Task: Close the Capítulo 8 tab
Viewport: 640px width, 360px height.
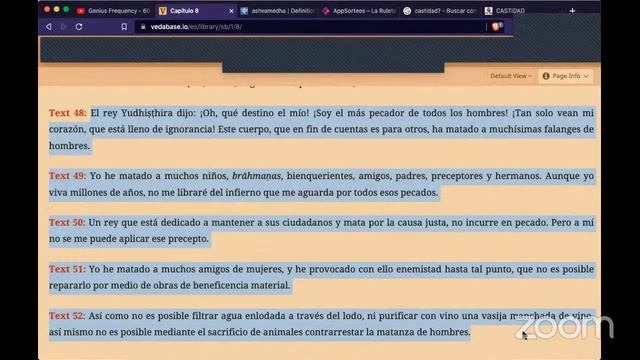Action: pos(231,11)
